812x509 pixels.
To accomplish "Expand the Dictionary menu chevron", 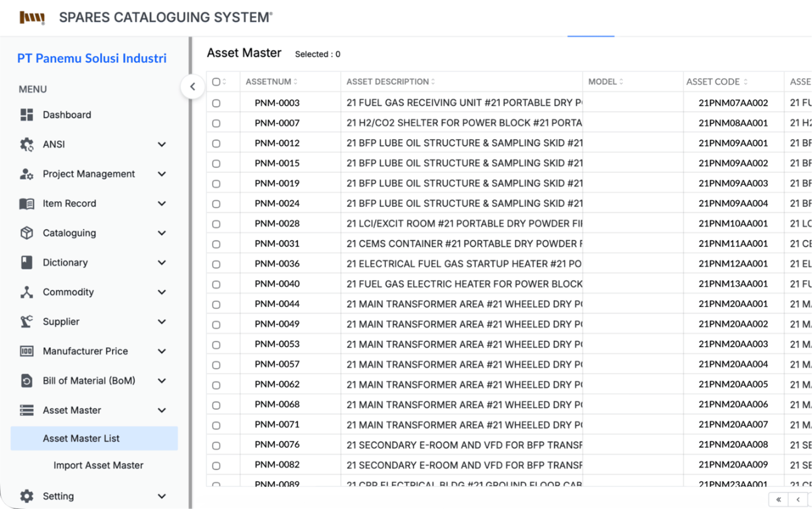I will coord(162,262).
